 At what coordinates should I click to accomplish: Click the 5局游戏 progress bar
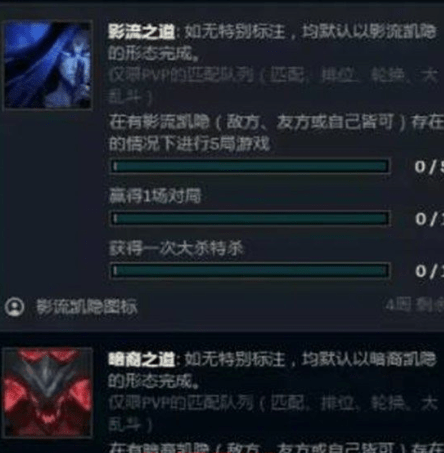click(250, 166)
